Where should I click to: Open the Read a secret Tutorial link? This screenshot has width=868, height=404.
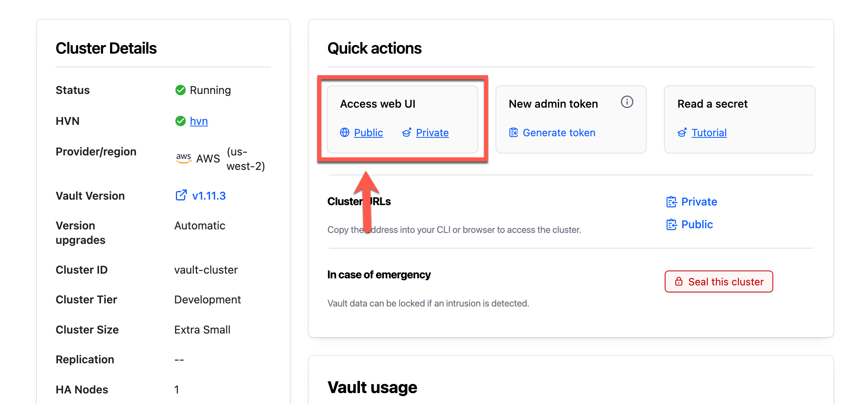(709, 133)
